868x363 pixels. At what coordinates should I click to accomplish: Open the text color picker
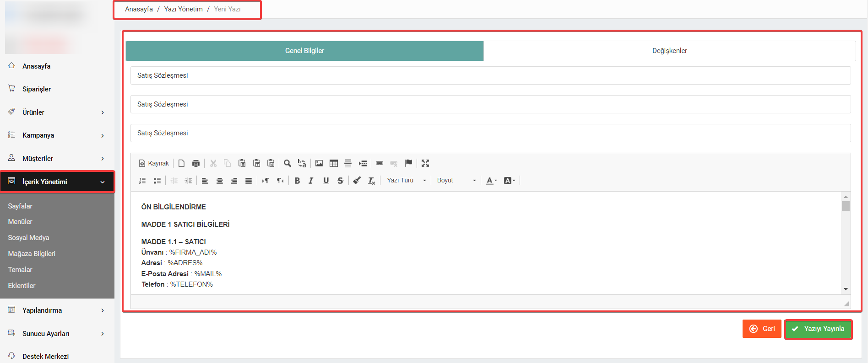coord(491,181)
